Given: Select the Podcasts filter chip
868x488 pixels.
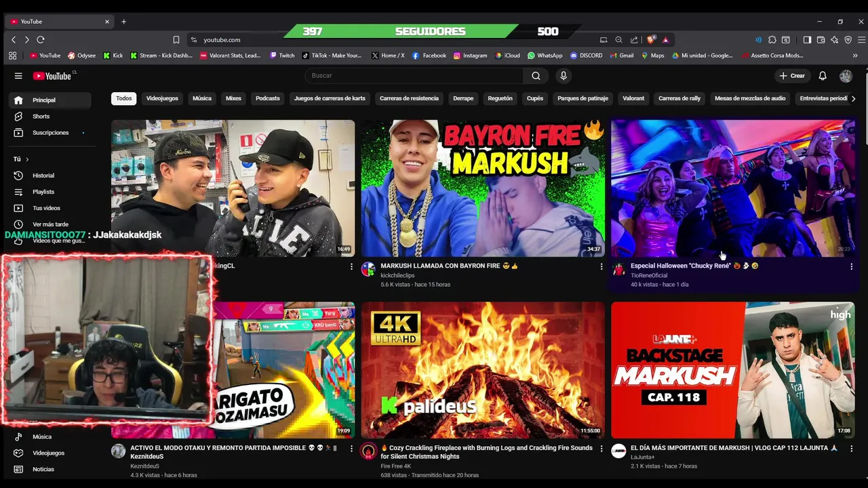Looking at the screenshot, I should click(267, 98).
